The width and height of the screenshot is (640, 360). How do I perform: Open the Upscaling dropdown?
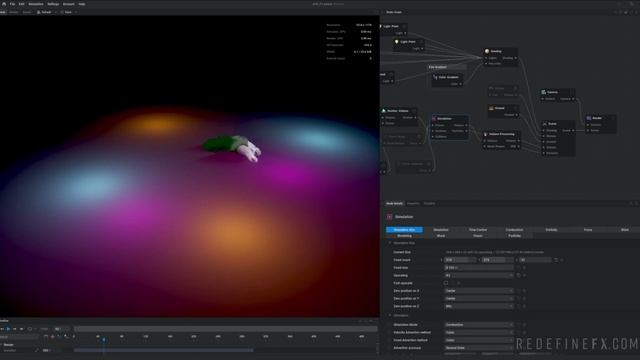pyautogui.click(x=478, y=275)
